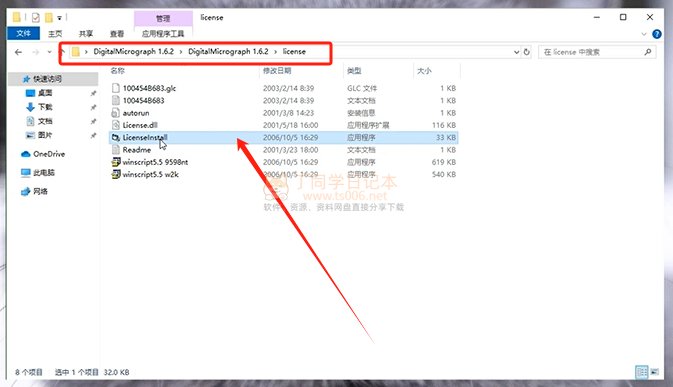Open the 文件 menu tab
673x387 pixels.
coord(24,33)
